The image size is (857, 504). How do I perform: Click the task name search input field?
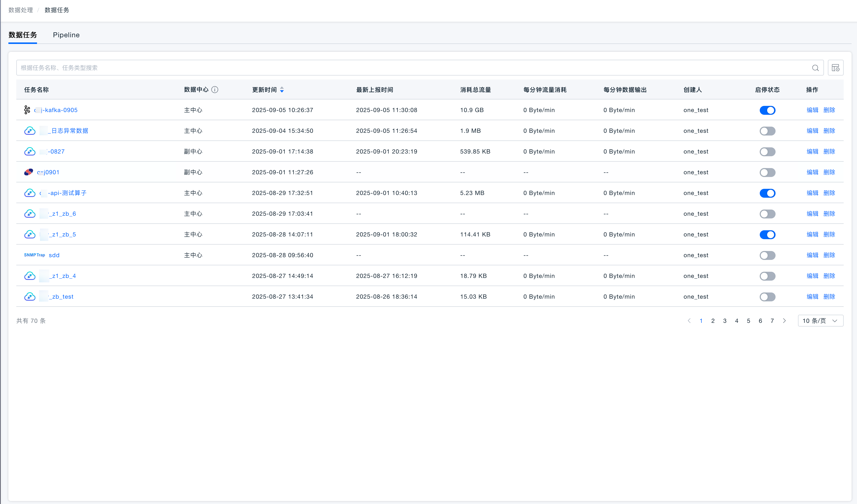click(408, 68)
